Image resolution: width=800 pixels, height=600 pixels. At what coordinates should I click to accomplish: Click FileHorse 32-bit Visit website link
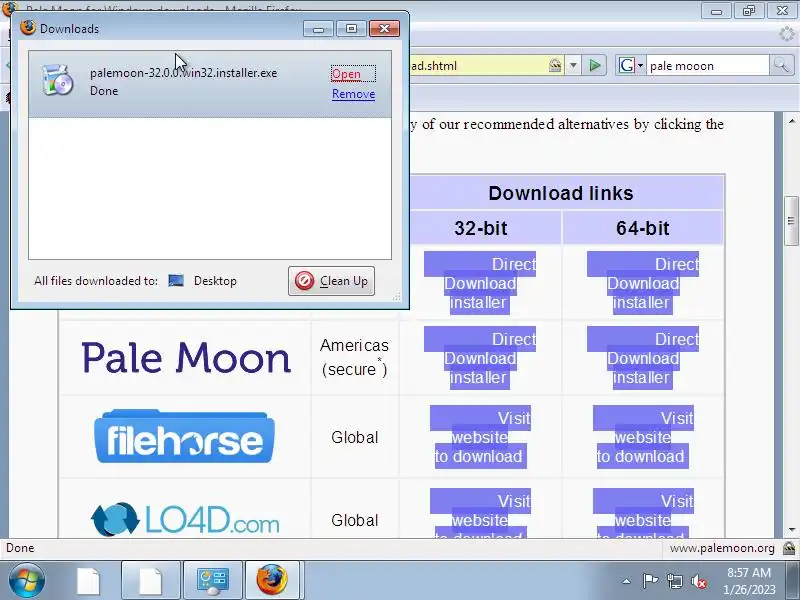480,437
